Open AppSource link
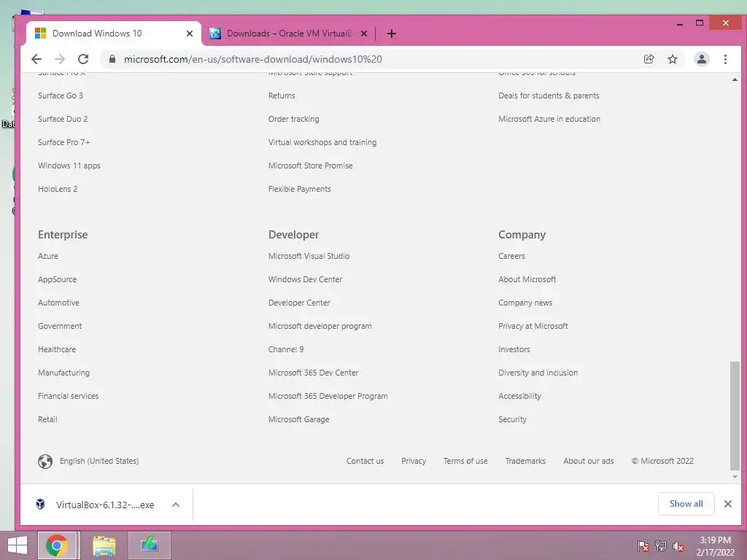This screenshot has width=747, height=560. pyautogui.click(x=57, y=279)
